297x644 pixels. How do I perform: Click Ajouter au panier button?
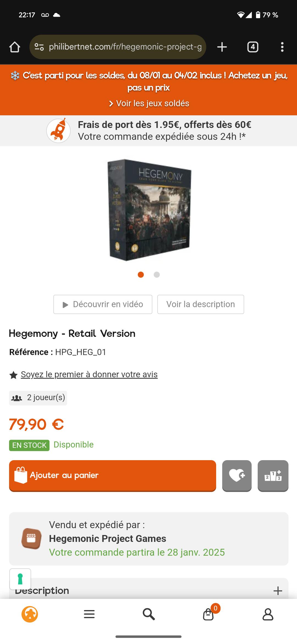112,476
